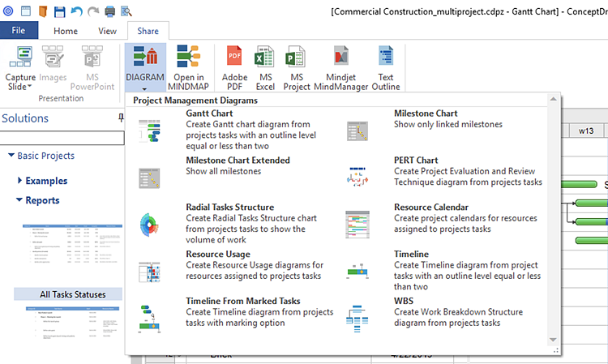Export to MS PowerPoint
This screenshot has width=608, height=364.
(x=92, y=68)
